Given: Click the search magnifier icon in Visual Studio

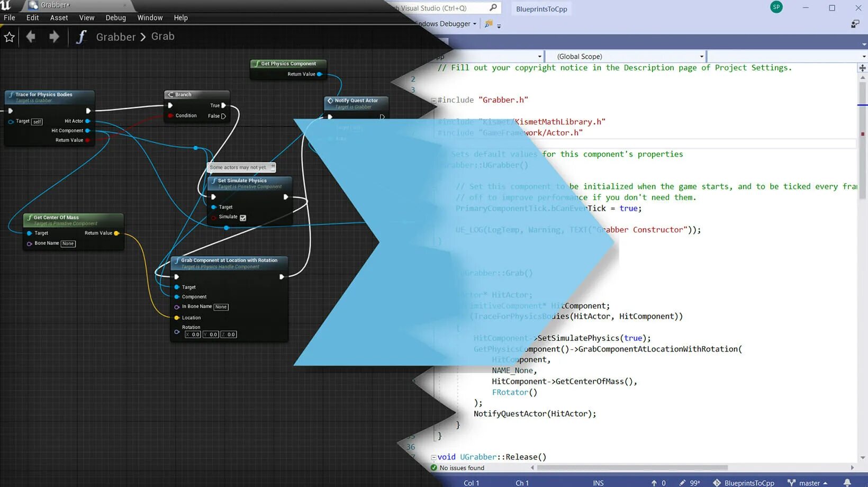Looking at the screenshot, I should 493,7.
